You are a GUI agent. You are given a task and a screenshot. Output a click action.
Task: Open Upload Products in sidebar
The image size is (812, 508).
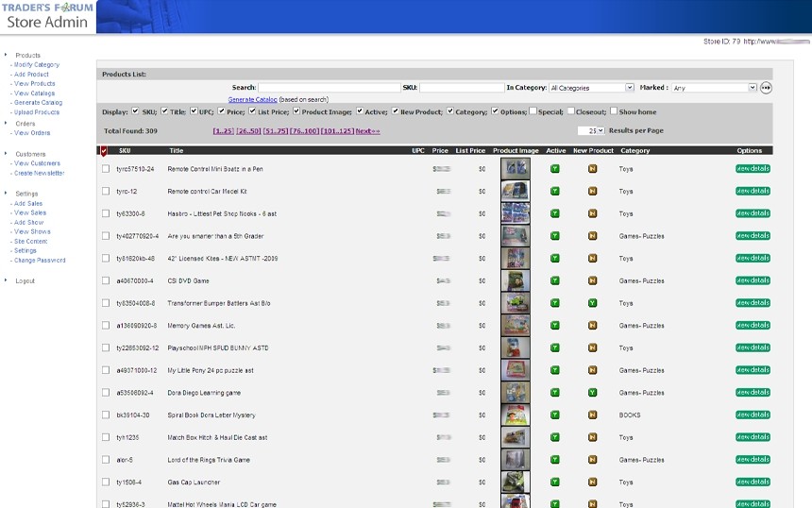(37, 111)
